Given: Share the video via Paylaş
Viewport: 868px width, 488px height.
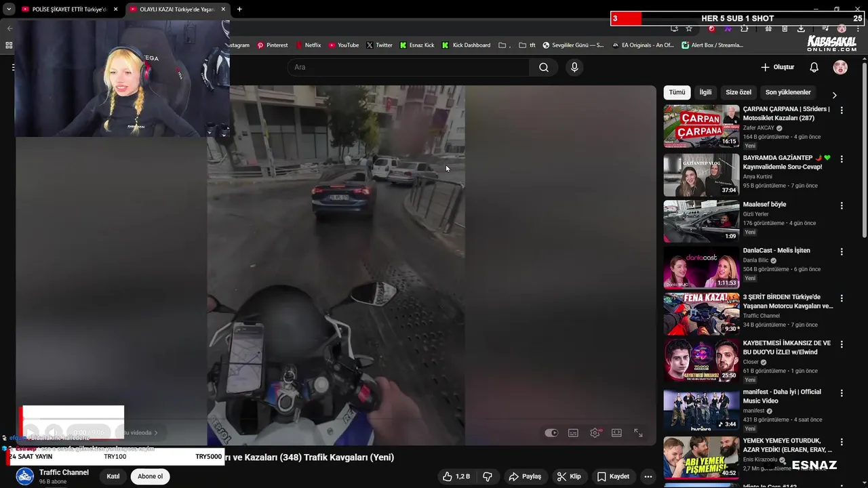Looking at the screenshot, I should (525, 476).
